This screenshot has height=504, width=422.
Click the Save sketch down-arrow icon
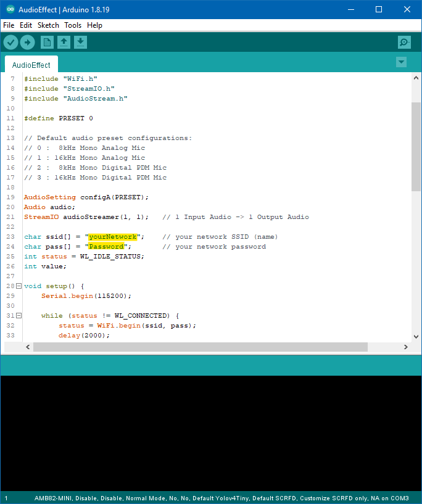pyautogui.click(x=80, y=42)
